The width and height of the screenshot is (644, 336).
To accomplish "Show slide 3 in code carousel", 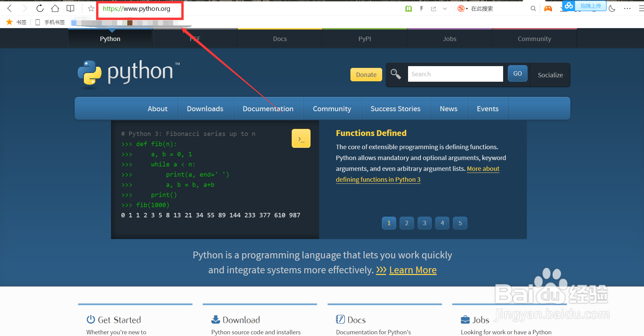I will coord(424,223).
